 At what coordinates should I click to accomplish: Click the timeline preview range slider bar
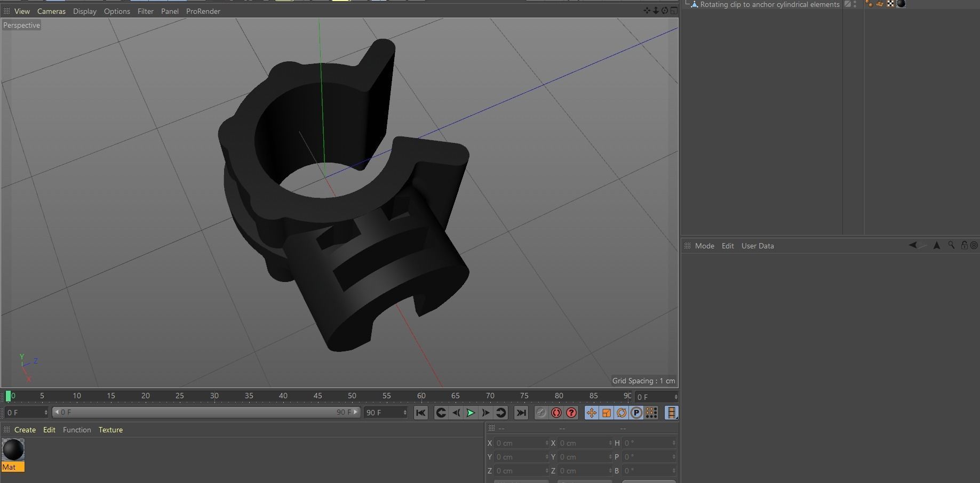coord(206,412)
